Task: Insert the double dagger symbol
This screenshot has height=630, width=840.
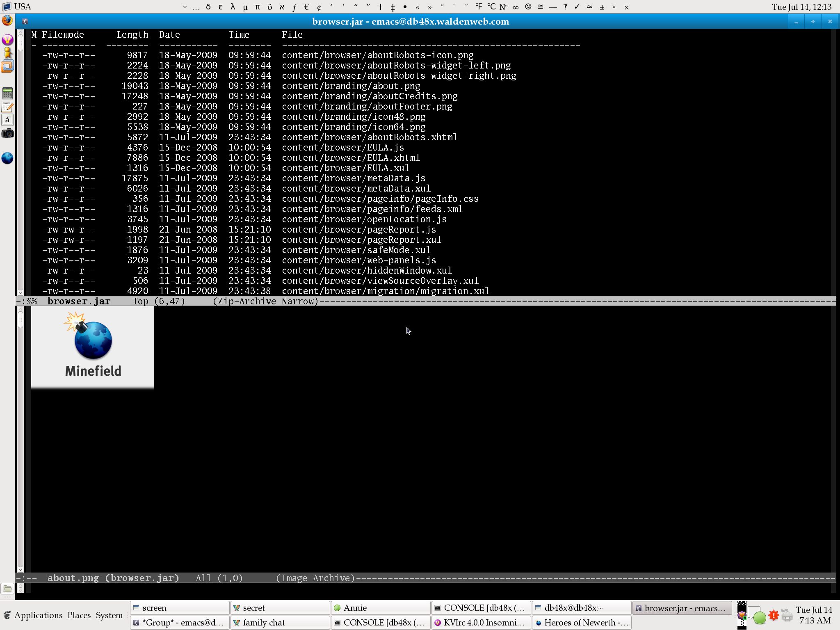Action: 393,7
